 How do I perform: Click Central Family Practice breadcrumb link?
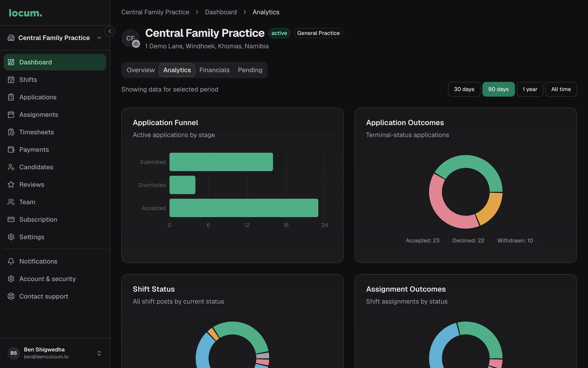[x=155, y=12]
